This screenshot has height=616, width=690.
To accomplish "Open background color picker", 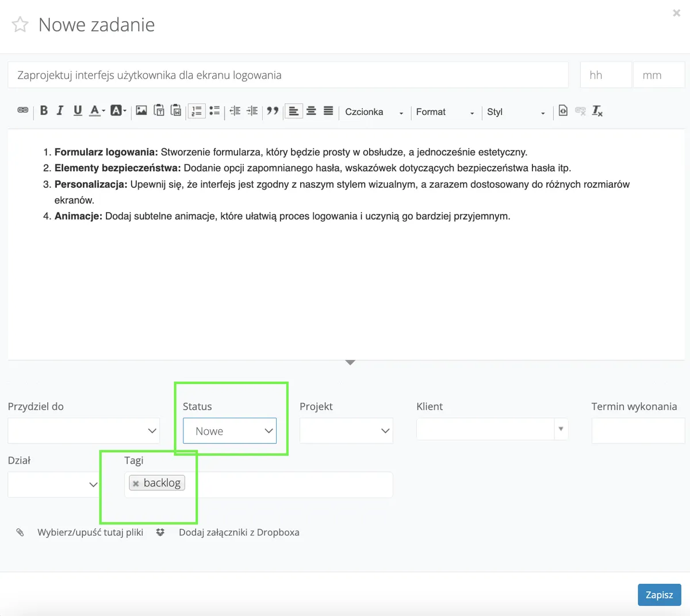I will 118,110.
